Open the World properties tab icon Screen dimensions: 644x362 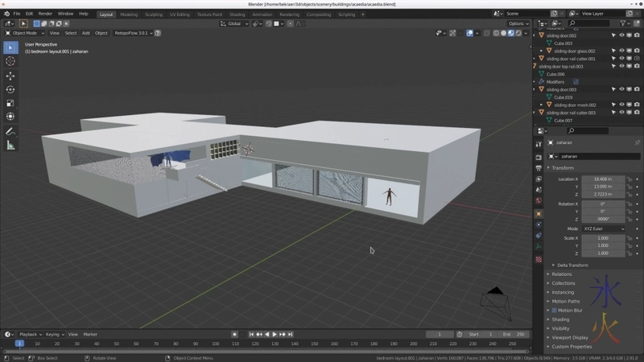tap(539, 201)
